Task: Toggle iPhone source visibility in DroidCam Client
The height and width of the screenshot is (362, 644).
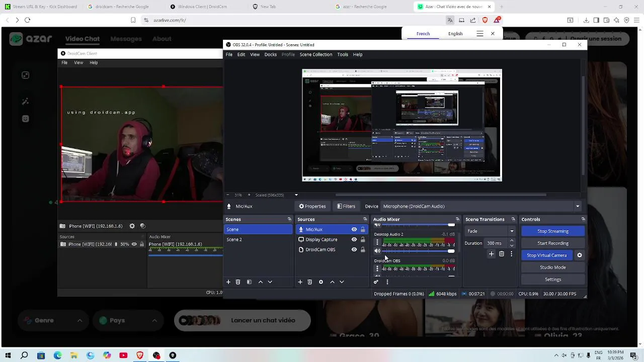Action: point(134,244)
